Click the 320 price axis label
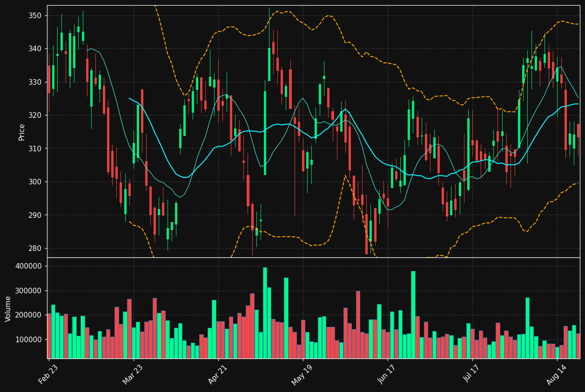 (x=35, y=115)
